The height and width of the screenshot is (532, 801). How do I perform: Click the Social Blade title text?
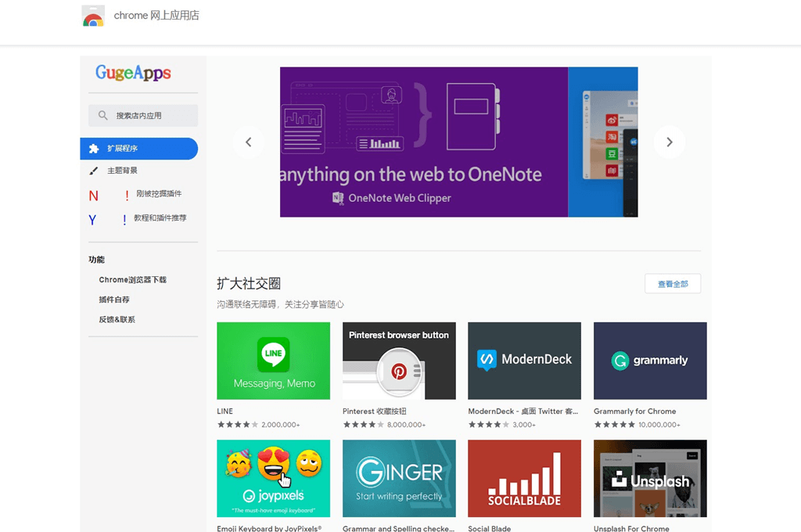point(490,528)
